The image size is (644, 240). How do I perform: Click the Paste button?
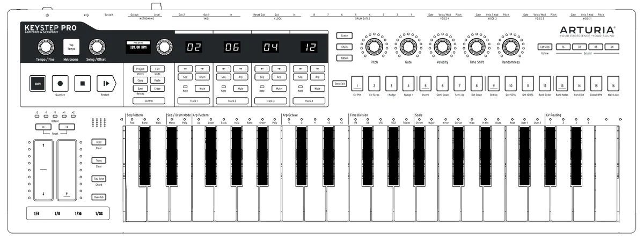tap(157, 79)
